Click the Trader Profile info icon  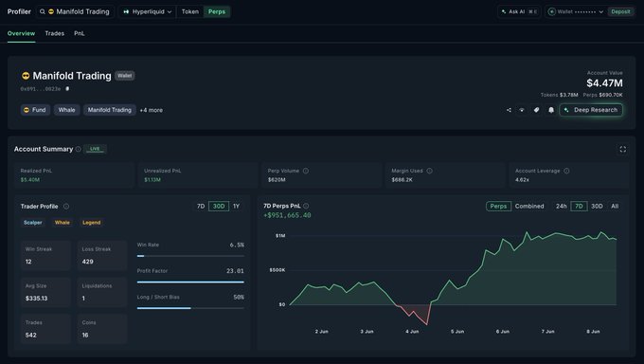pos(66,206)
